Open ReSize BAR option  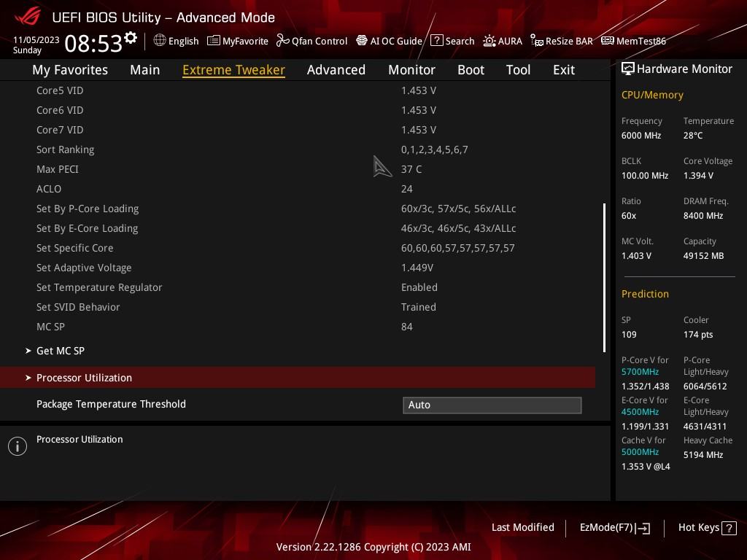coord(562,41)
